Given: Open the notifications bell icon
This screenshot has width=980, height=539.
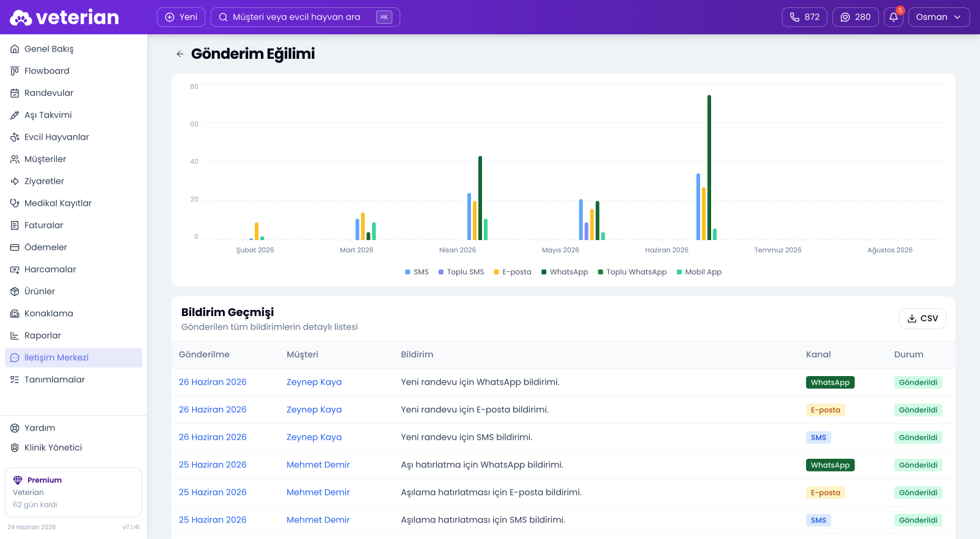Looking at the screenshot, I should click(894, 17).
